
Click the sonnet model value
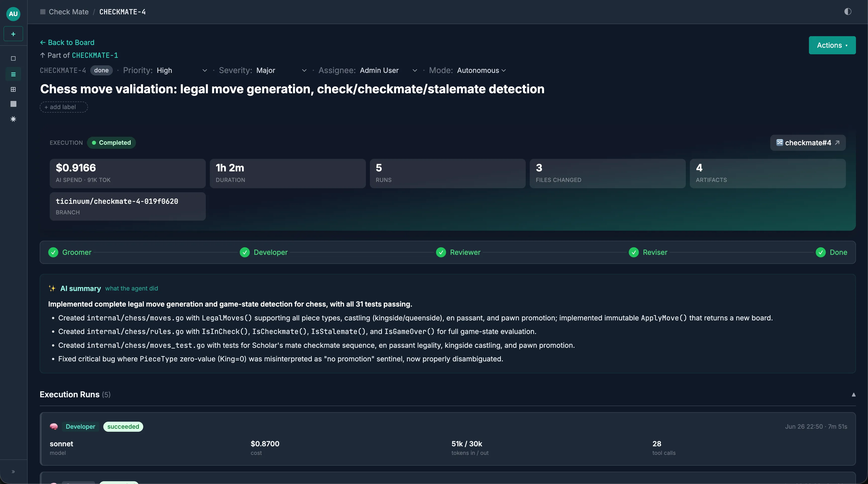tap(61, 444)
